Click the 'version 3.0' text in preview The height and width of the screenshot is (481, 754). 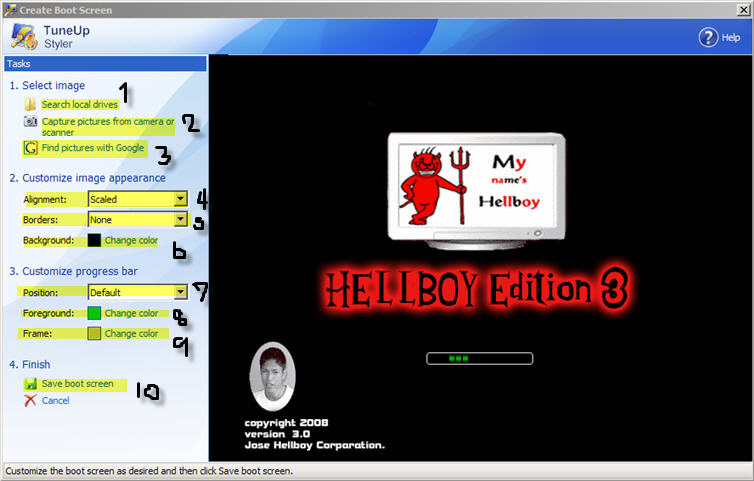(277, 434)
